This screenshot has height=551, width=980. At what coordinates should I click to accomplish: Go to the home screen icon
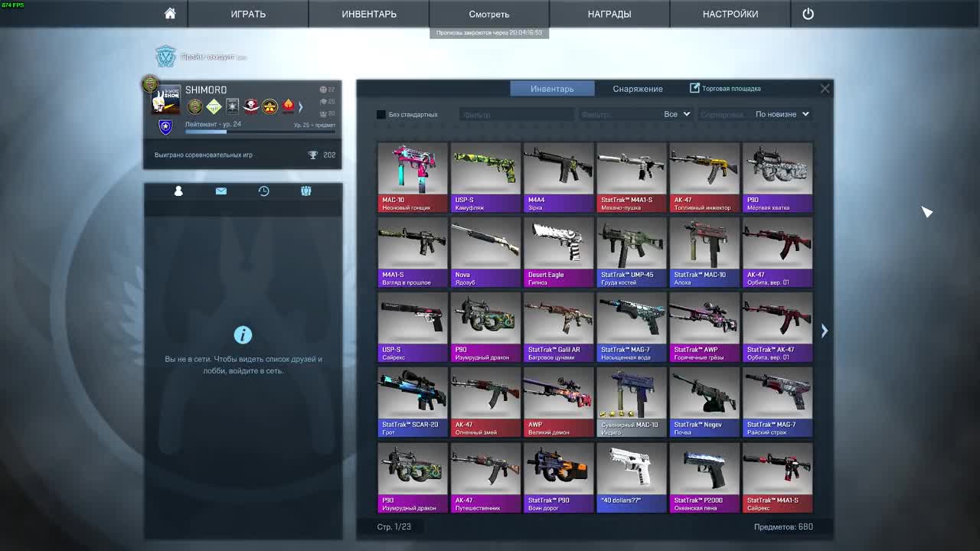point(170,14)
